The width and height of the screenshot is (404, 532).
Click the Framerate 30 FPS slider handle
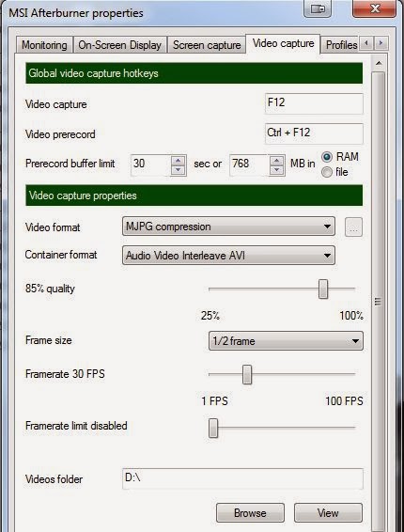[247, 375]
